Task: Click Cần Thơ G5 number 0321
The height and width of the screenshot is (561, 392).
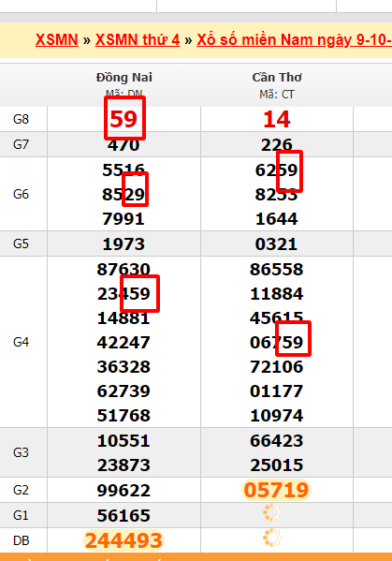Action: 276,244
